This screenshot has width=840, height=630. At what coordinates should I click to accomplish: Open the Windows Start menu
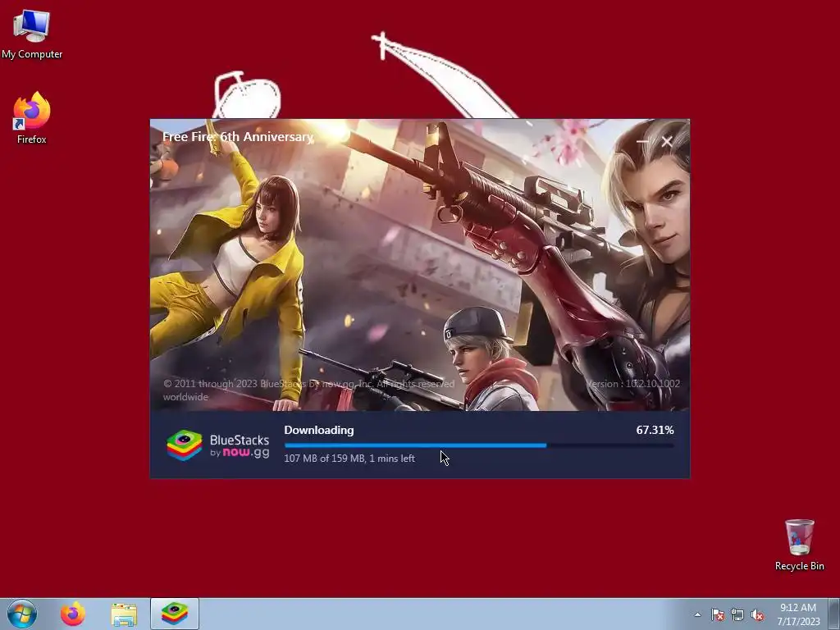coord(22,614)
